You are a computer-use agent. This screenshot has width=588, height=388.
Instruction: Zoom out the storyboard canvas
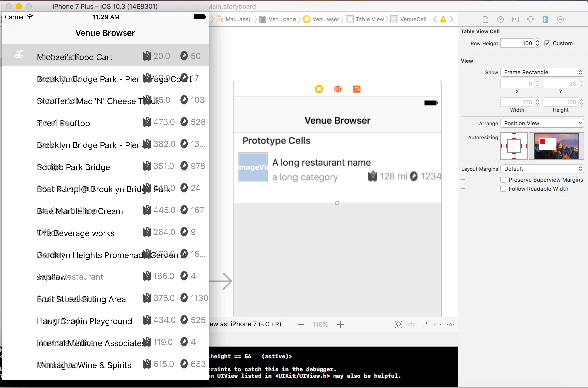(x=301, y=324)
